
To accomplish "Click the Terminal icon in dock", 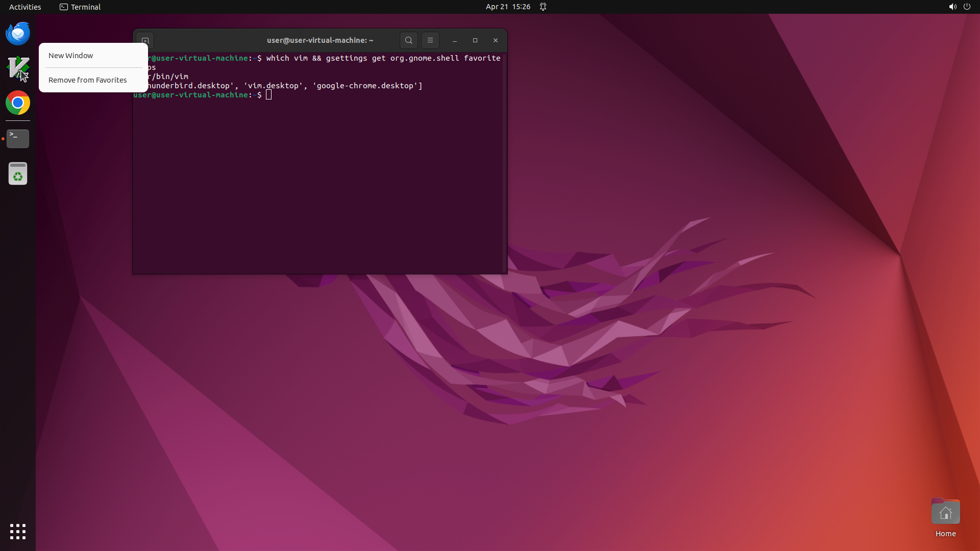I will point(18,139).
